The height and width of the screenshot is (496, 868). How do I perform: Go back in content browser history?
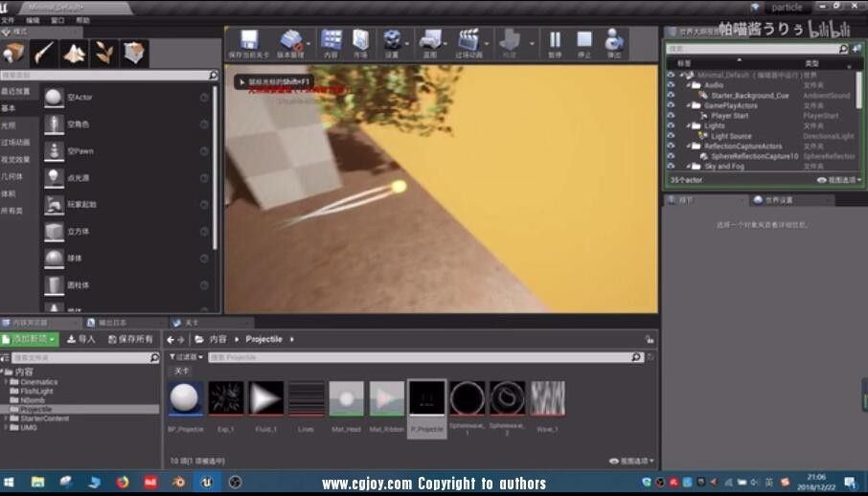[171, 340]
